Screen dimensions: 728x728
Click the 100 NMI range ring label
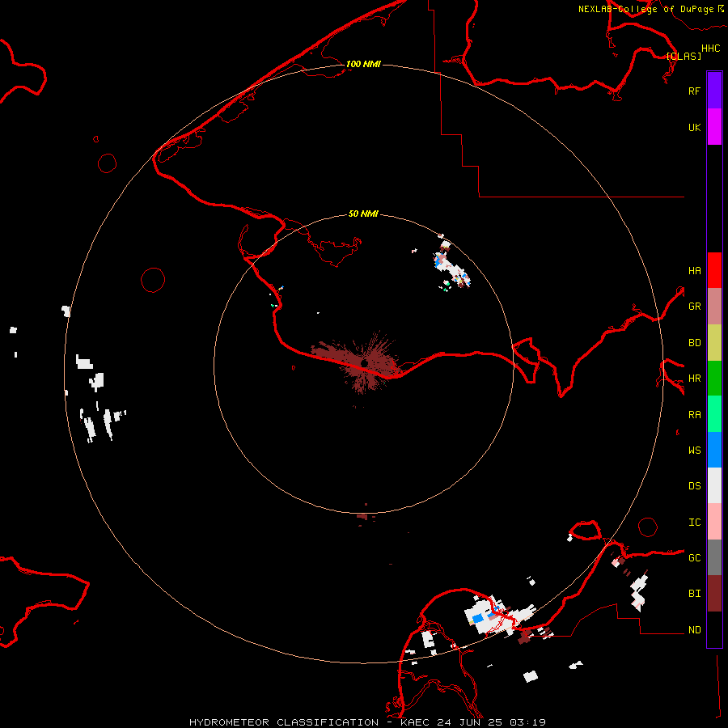pos(363,64)
